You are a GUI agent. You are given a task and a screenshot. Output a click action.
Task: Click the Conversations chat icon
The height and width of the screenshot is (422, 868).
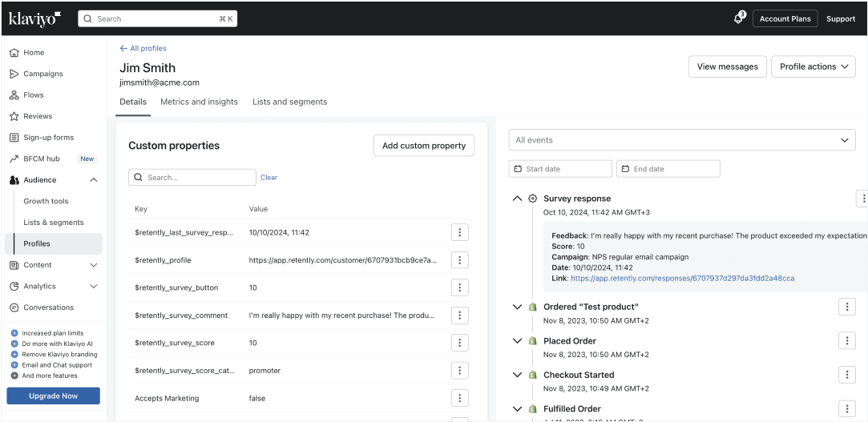click(x=14, y=307)
